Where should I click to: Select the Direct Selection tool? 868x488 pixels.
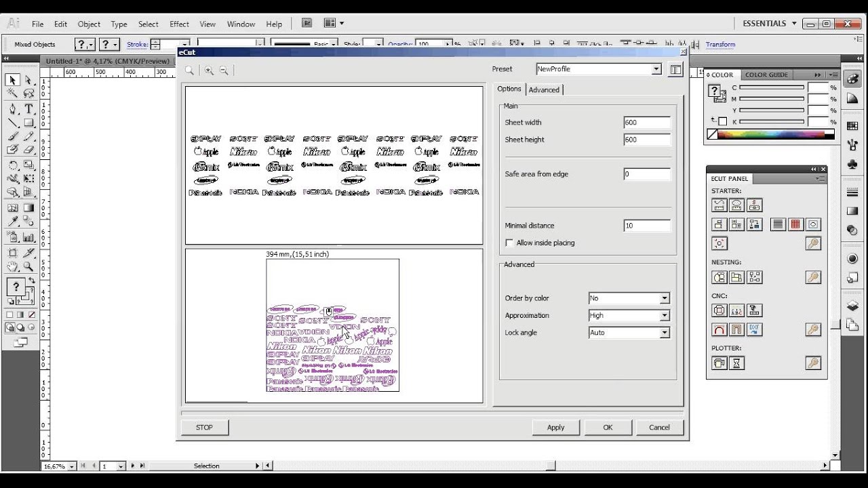[x=28, y=80]
